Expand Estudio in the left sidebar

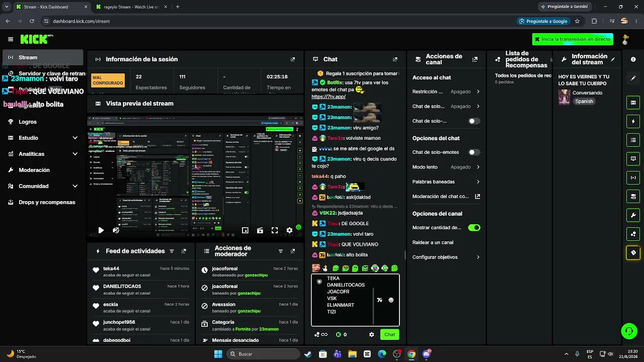[x=43, y=138]
